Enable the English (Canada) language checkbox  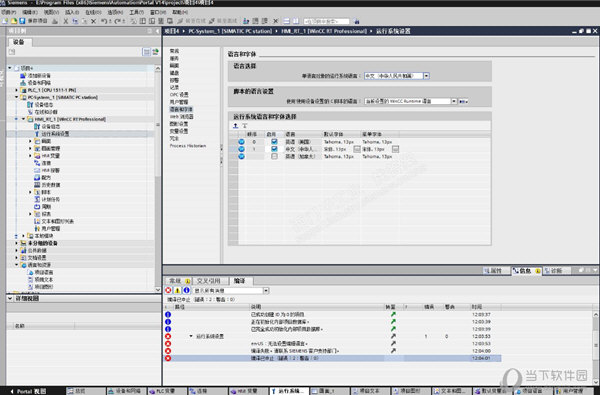274,156
